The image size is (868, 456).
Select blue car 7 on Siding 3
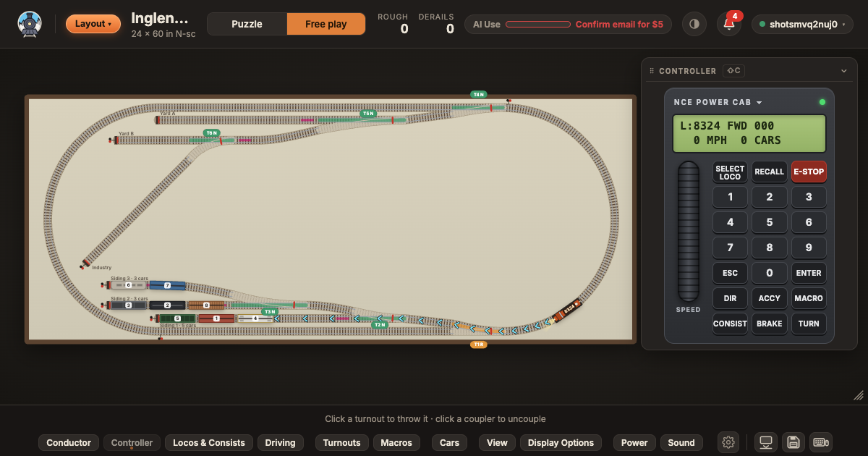(x=167, y=285)
